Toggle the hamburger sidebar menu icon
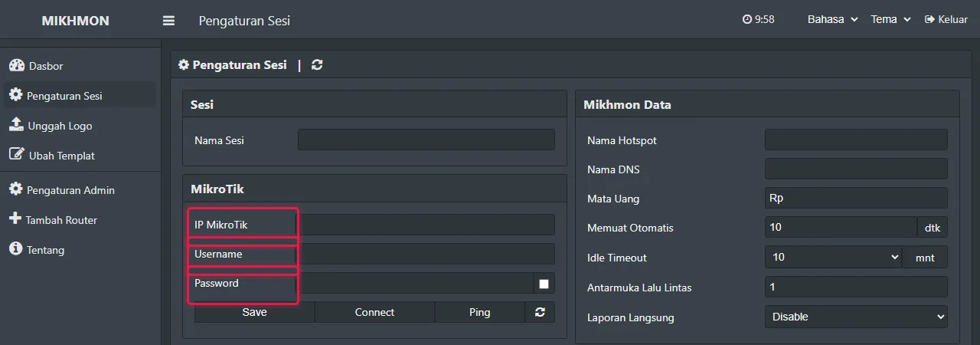 (168, 21)
